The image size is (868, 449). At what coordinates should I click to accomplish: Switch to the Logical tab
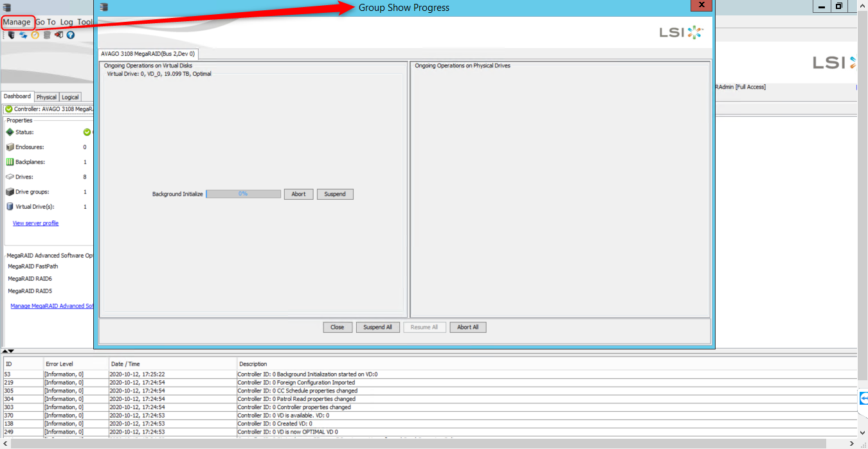coord(70,97)
